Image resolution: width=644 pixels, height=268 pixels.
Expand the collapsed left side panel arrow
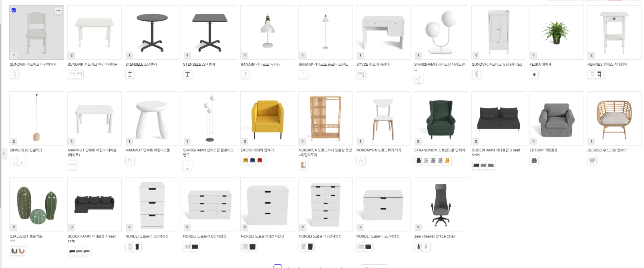[4, 153]
